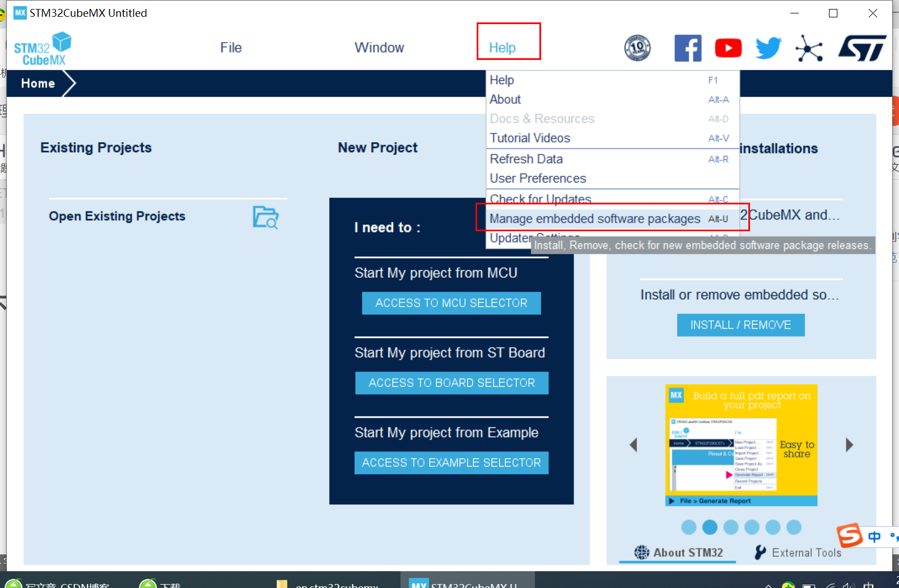Open the Twitter bird icon
This screenshot has width=899, height=588.
pyautogui.click(x=768, y=48)
